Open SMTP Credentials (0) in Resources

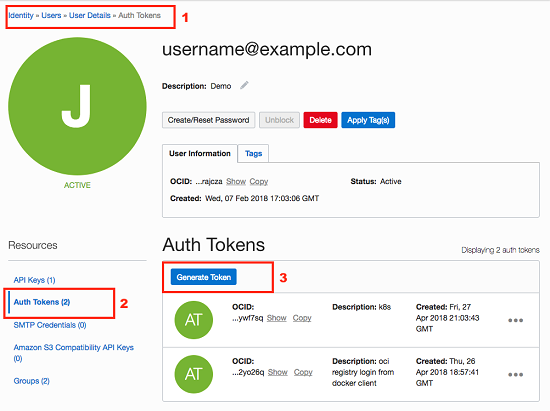[x=50, y=325]
